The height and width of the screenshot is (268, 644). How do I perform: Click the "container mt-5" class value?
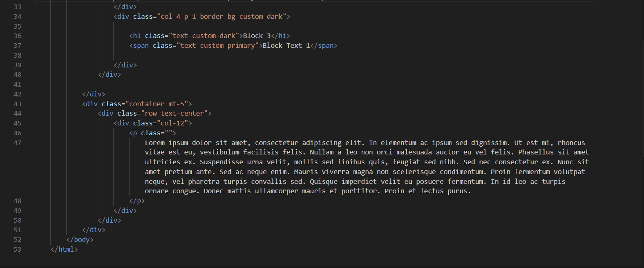pos(157,104)
